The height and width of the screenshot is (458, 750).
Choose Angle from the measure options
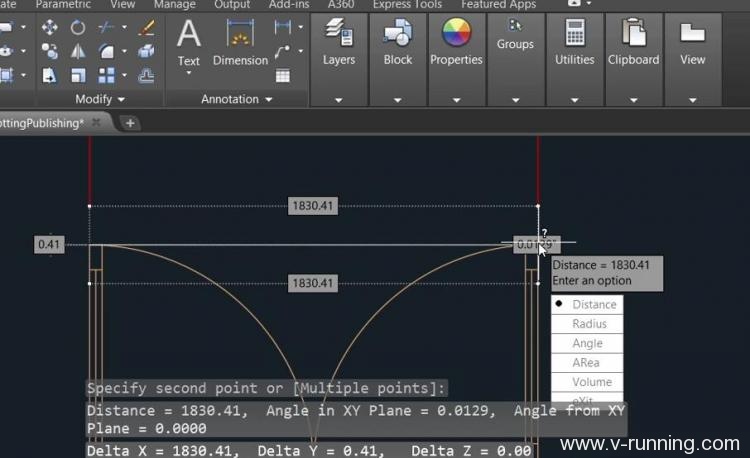coord(587,343)
